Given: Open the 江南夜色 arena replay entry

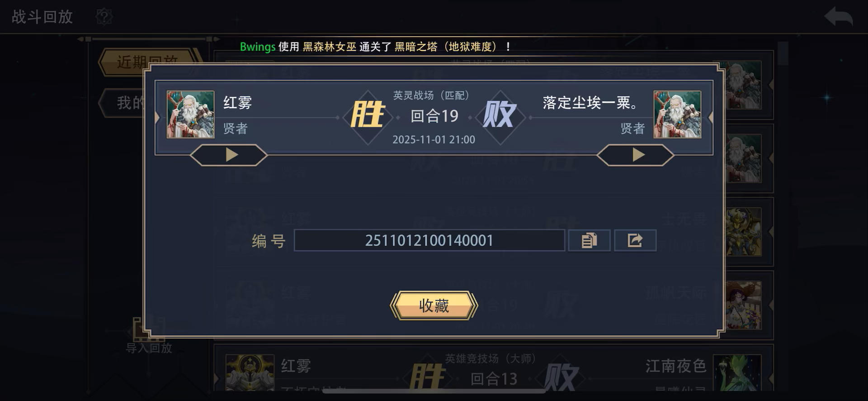Looking at the screenshot, I should click(x=493, y=372).
